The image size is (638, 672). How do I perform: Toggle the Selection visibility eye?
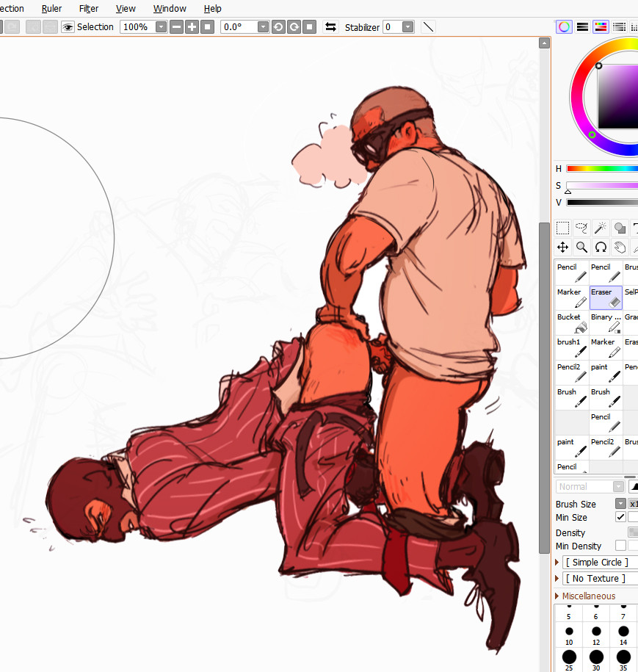(68, 27)
